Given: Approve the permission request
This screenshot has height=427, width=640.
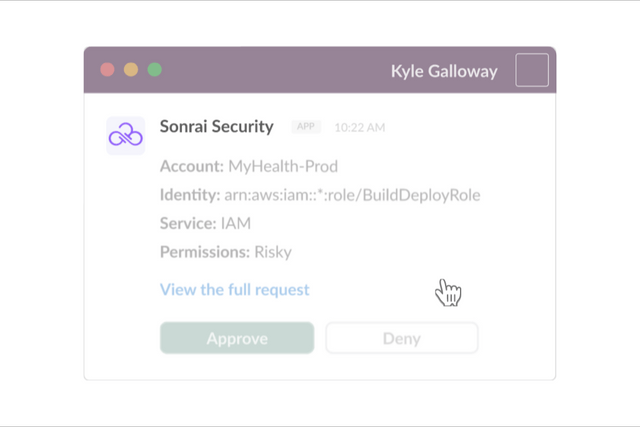Looking at the screenshot, I should (x=237, y=338).
